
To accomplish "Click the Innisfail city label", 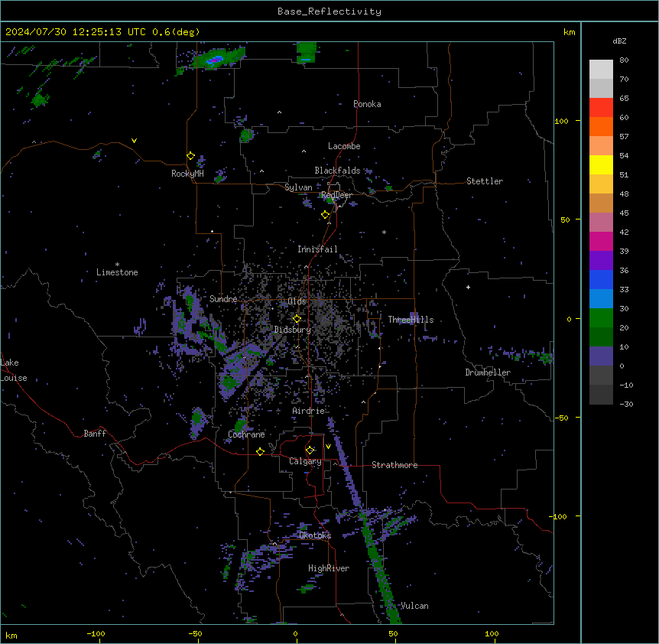I will [x=317, y=249].
